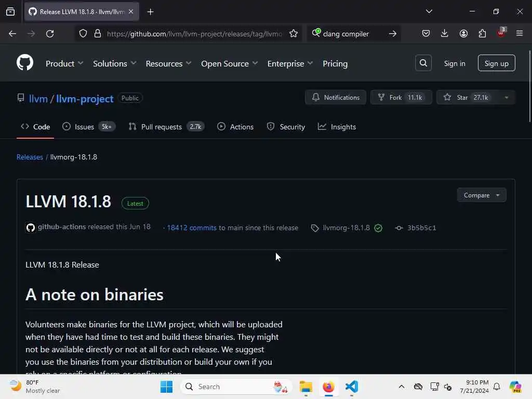Open GitHub search via magnifier icon
532x399 pixels.
coord(423,63)
